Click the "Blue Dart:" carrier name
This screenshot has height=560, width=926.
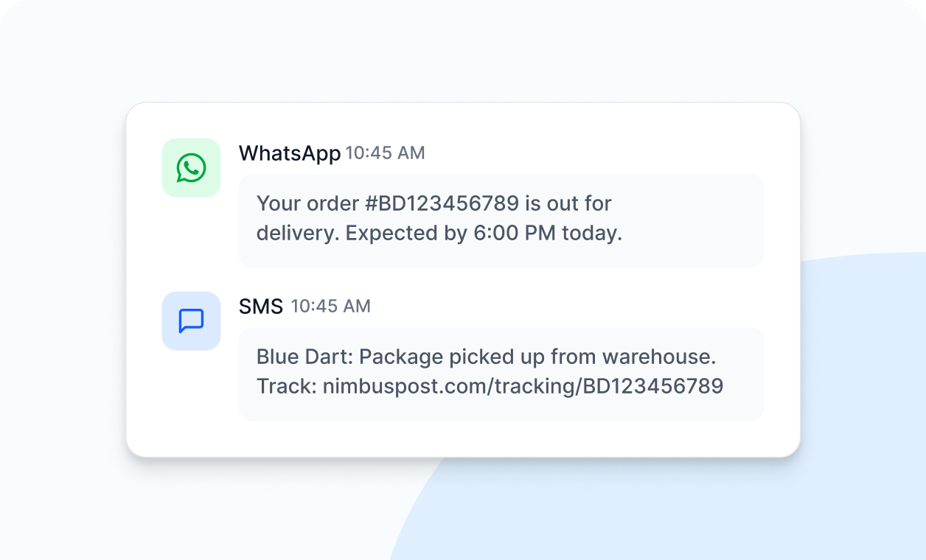[x=304, y=357]
